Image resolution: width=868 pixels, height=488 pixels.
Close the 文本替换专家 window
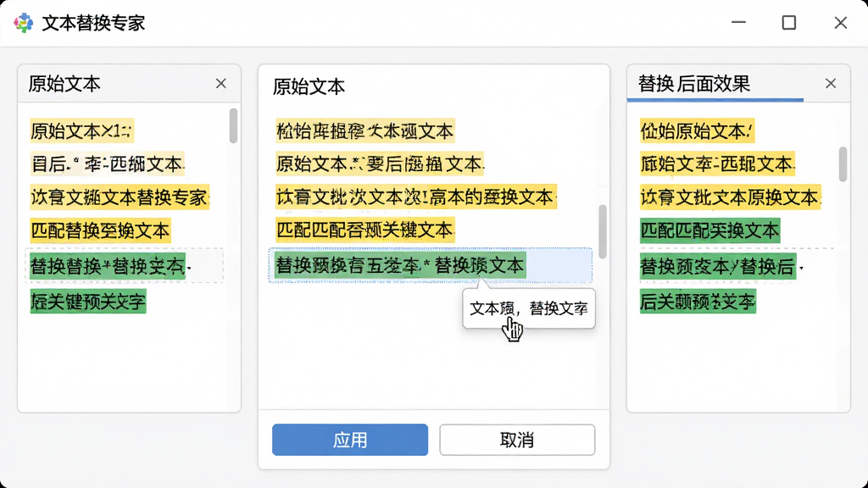(x=840, y=23)
